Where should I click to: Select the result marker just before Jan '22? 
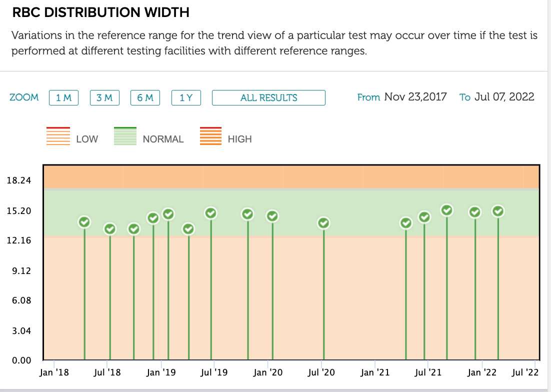point(475,212)
